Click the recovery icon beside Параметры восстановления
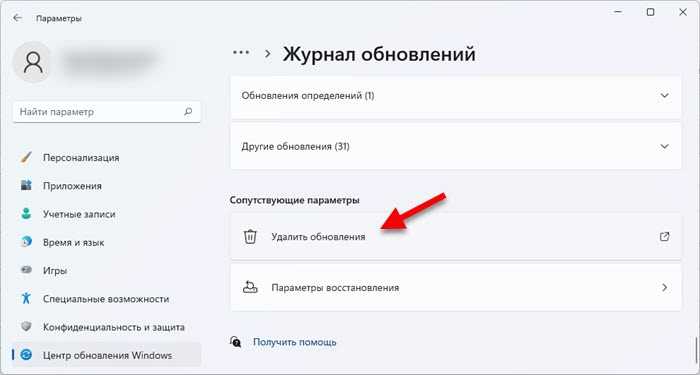Viewport: 700px width, 375px height. point(250,287)
